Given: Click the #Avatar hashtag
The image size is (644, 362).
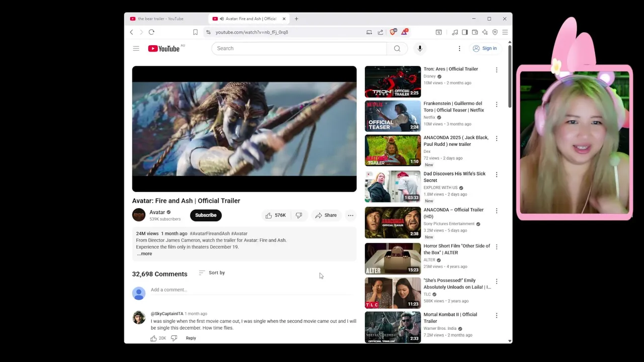Looking at the screenshot, I should point(239,233).
